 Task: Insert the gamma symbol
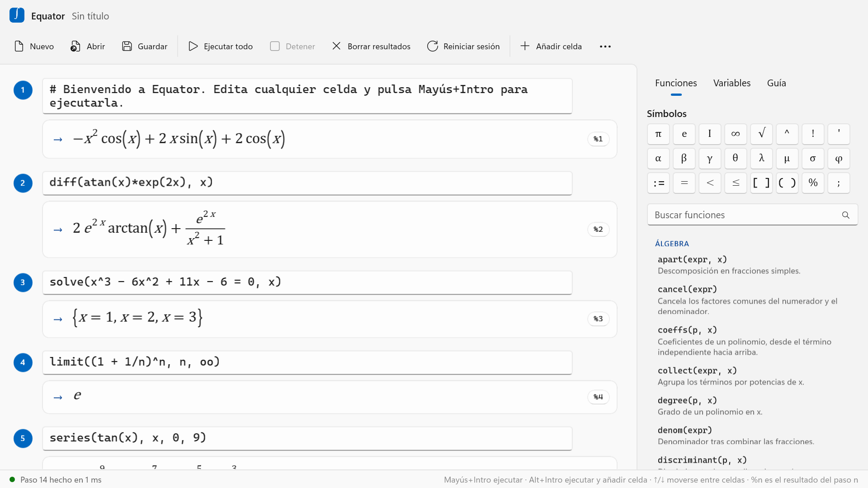pos(710,159)
